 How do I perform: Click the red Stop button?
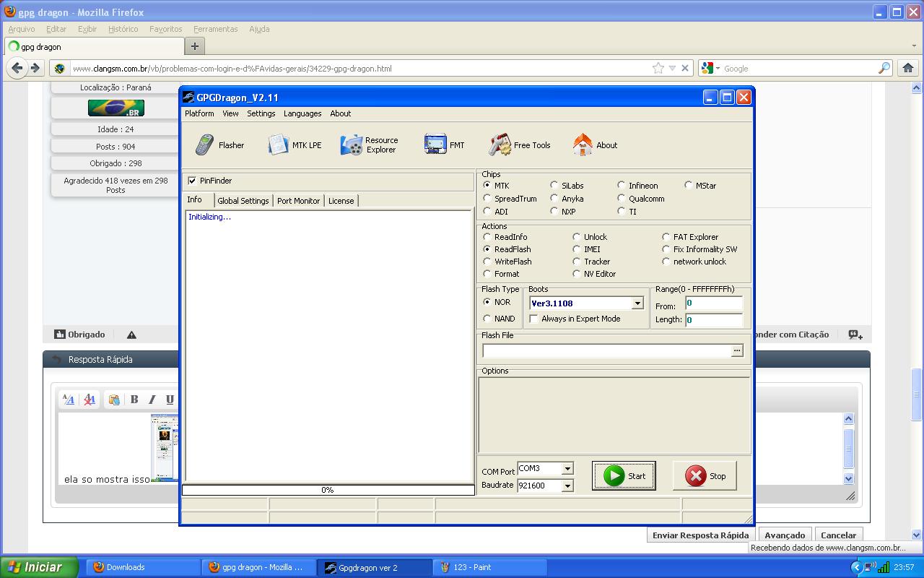click(705, 475)
